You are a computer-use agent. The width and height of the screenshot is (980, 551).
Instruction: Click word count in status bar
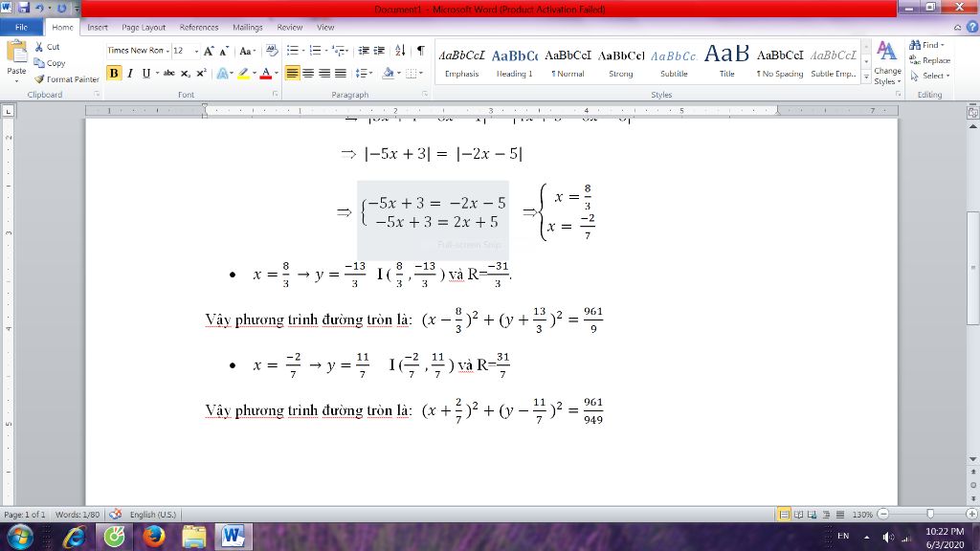78,514
